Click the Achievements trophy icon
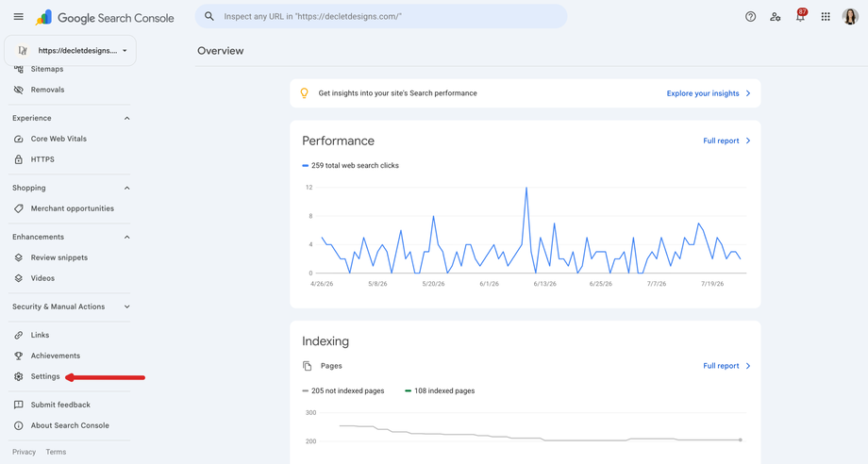This screenshot has height=464, width=868. point(18,356)
